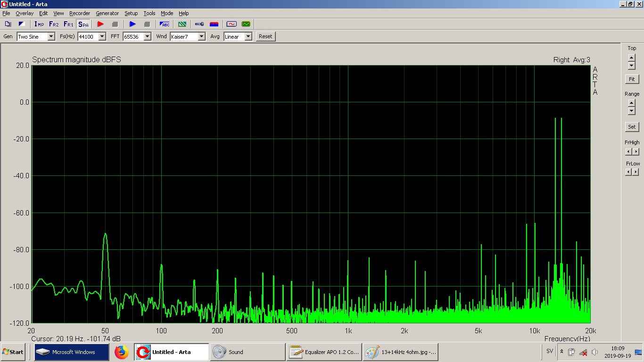The width and height of the screenshot is (644, 362).
Task: Open the Tools menu
Action: [x=149, y=13]
